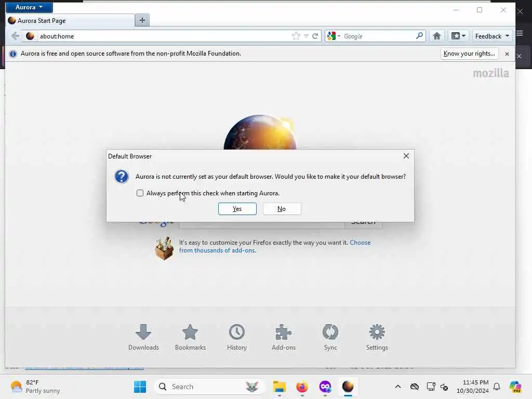
Task: Dismiss the Mozilla notification bar
Action: (x=507, y=54)
